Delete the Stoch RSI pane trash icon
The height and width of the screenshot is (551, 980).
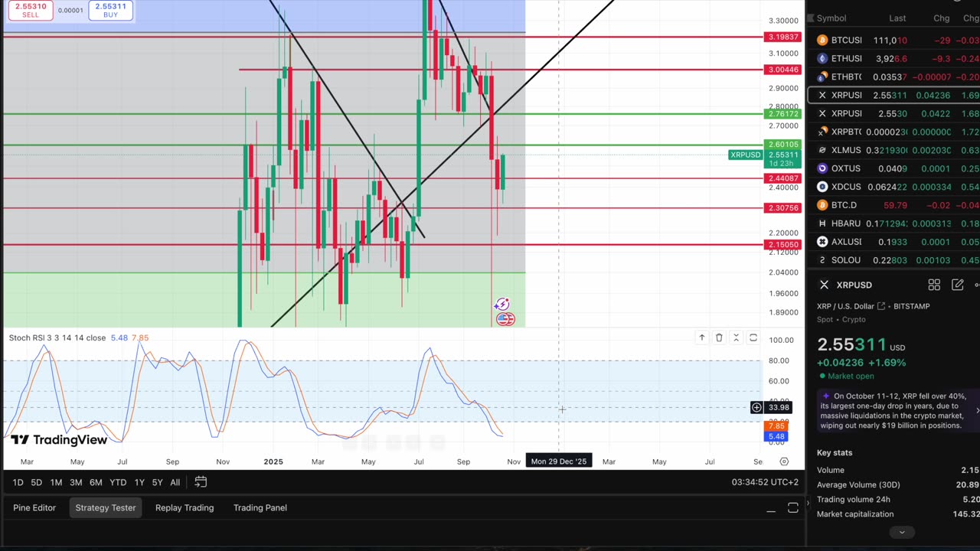(x=719, y=337)
